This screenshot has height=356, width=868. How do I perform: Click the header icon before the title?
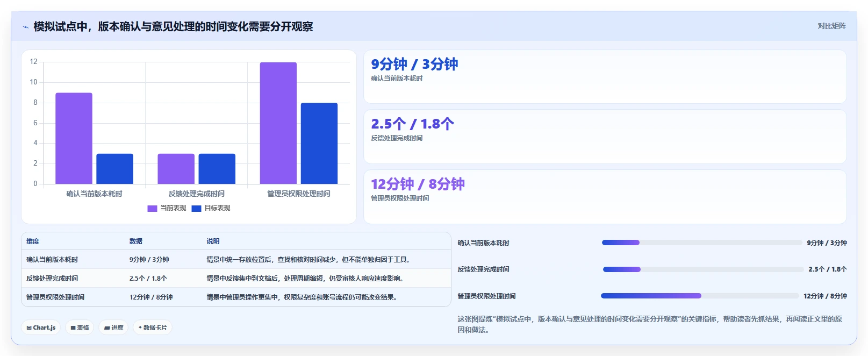(25, 27)
